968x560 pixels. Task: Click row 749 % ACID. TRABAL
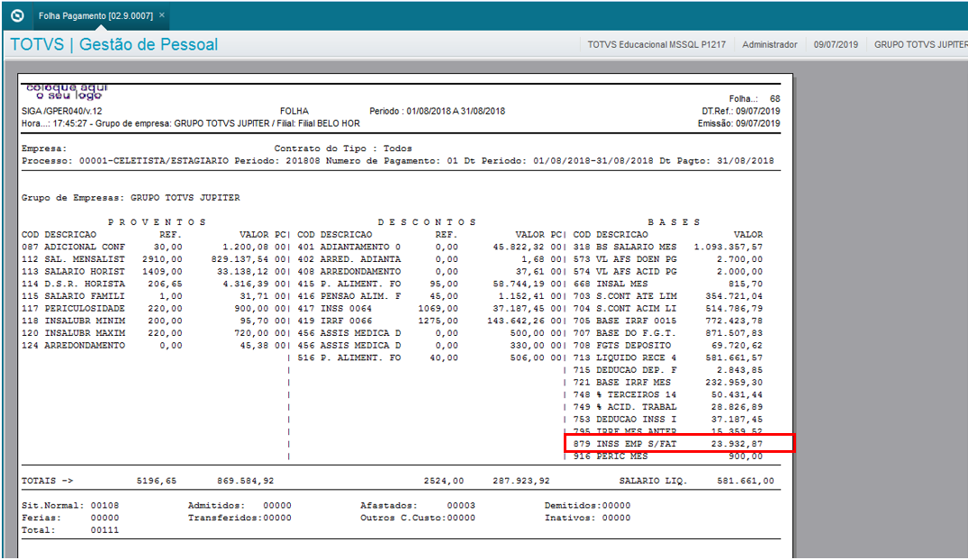(668, 408)
